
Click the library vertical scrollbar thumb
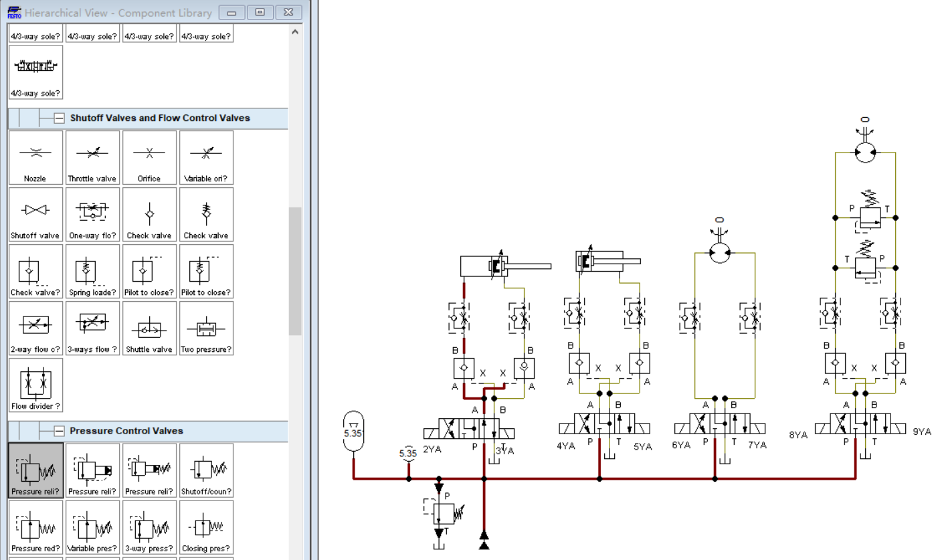[x=295, y=270]
